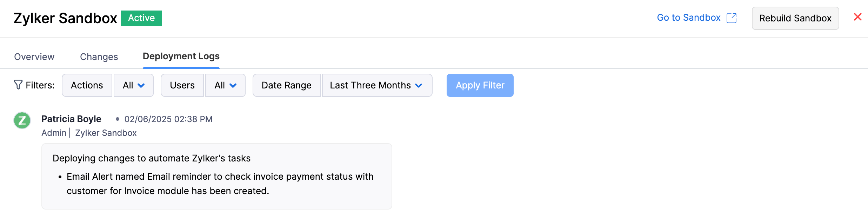This screenshot has width=868, height=219.
Task: Click Patricia Boyle's green avatar icon
Action: (22, 121)
